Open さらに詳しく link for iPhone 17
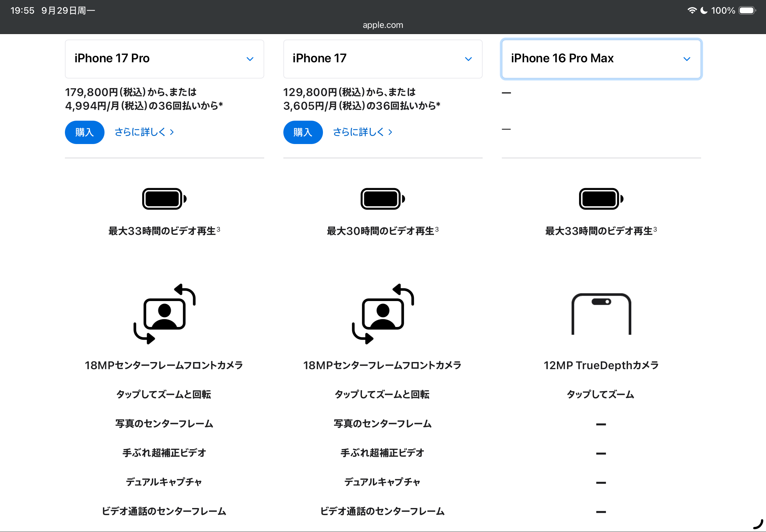Image resolution: width=766 pixels, height=532 pixels. tap(363, 132)
